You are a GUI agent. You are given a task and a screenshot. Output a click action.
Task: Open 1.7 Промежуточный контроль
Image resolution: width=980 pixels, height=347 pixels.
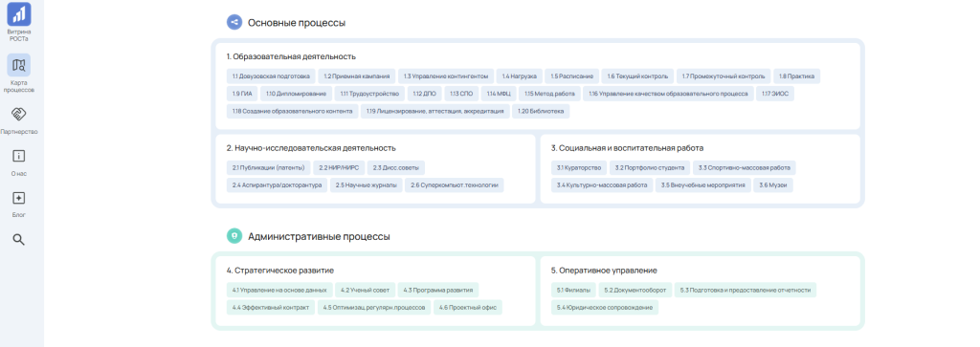(x=724, y=76)
